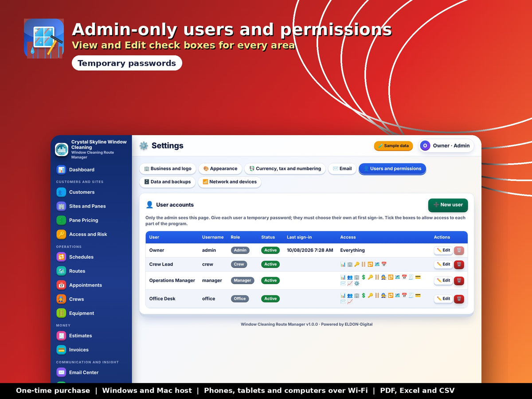The image size is (532, 399).
Task: Delete the Operations Manager user
Action: (x=459, y=281)
